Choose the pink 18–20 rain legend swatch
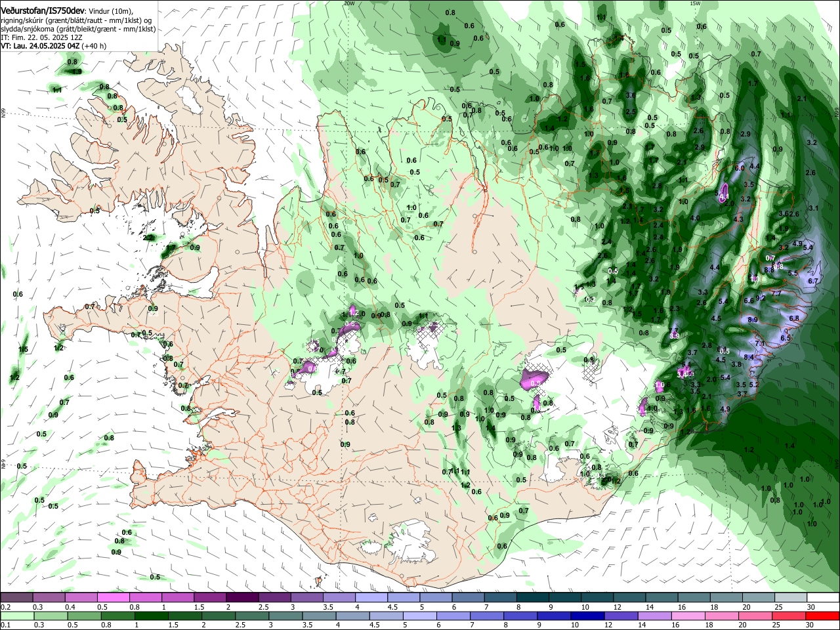The width and height of the screenshot is (840, 630). click(722, 616)
